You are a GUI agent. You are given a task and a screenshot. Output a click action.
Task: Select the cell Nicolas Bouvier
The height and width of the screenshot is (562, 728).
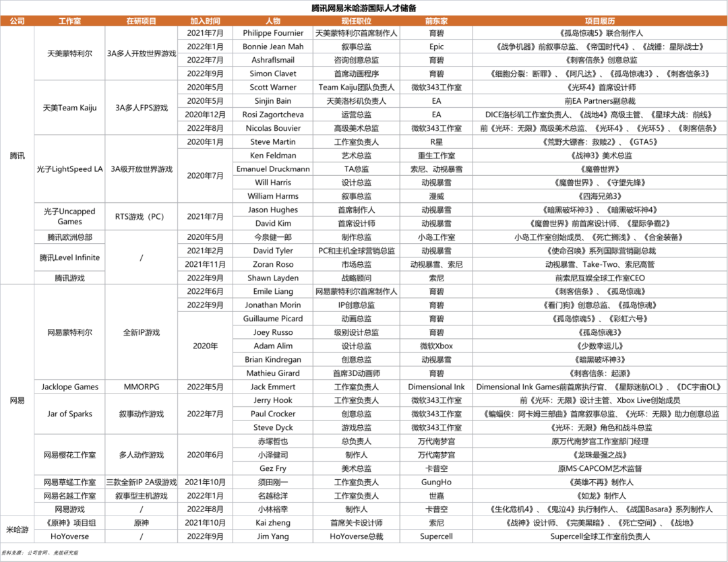tap(273, 128)
